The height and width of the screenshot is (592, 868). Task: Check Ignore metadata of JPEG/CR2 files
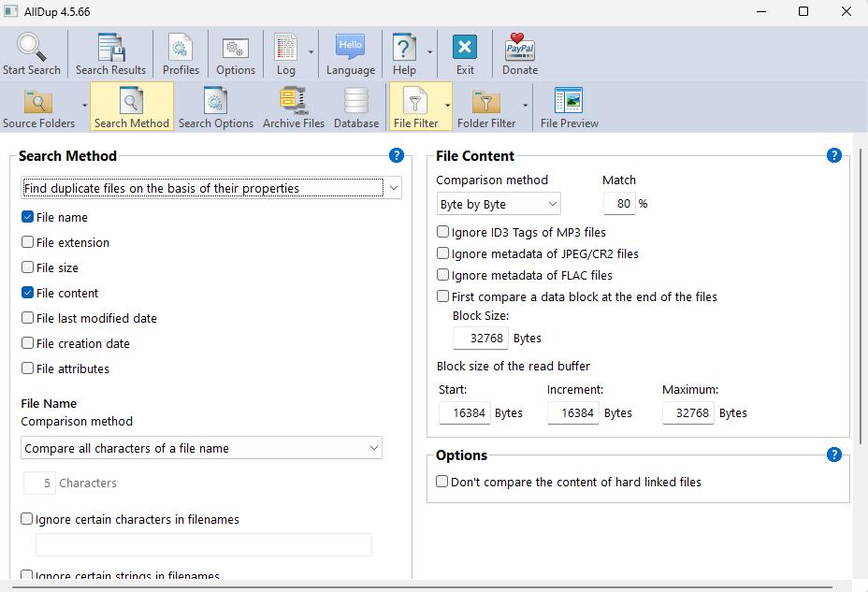[x=442, y=253]
